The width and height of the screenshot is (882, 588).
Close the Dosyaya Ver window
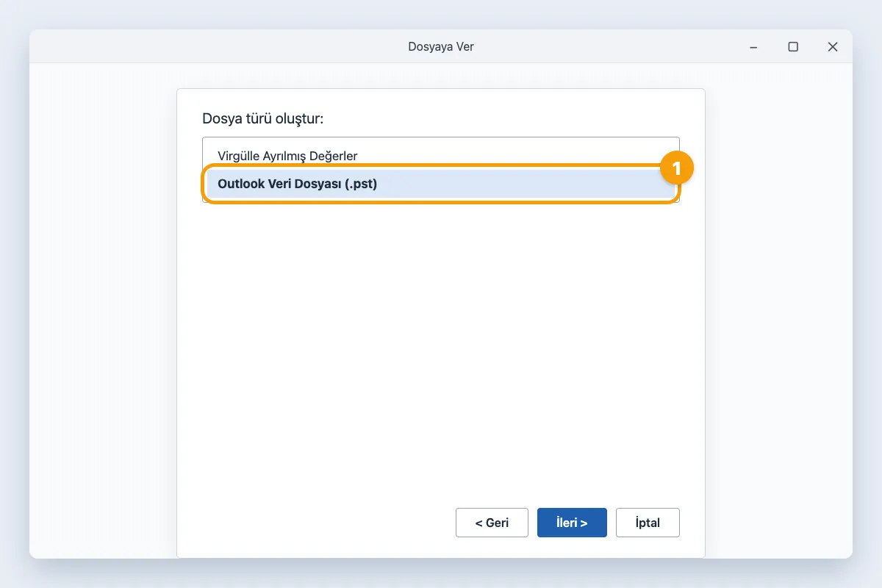coord(833,46)
